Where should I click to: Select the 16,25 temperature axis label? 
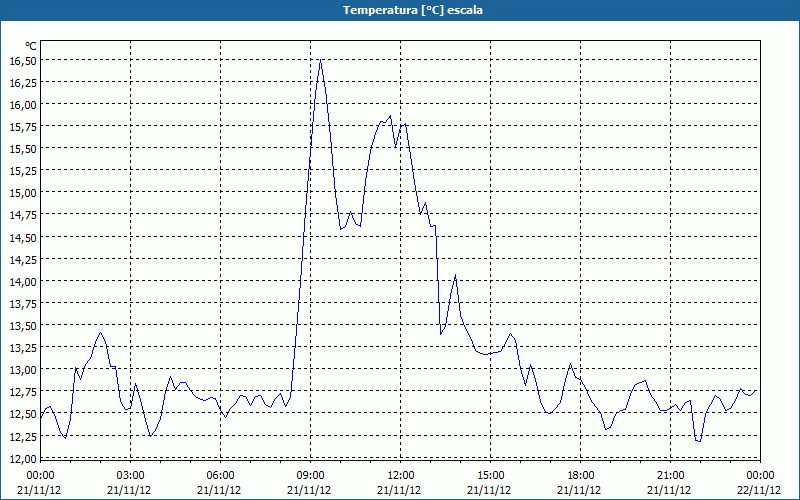click(x=23, y=83)
